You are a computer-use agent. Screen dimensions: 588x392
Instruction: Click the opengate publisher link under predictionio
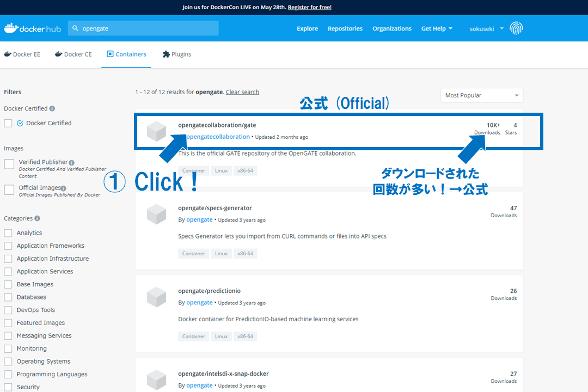click(199, 303)
